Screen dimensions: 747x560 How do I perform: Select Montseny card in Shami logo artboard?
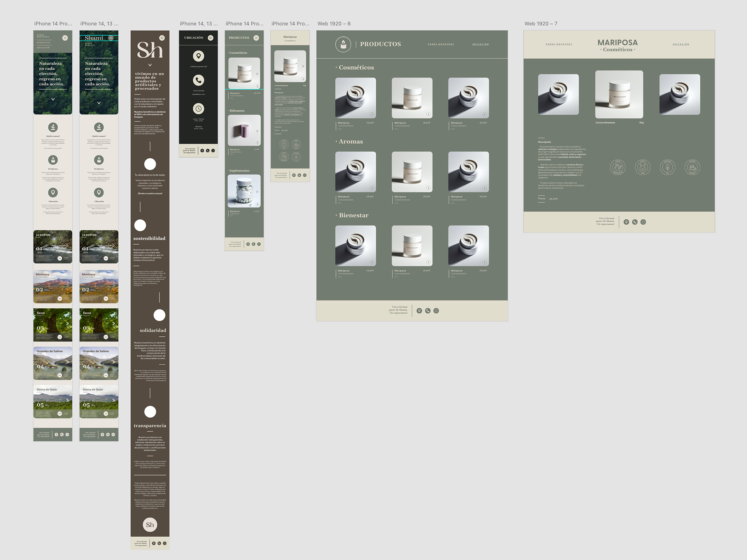(x=99, y=287)
